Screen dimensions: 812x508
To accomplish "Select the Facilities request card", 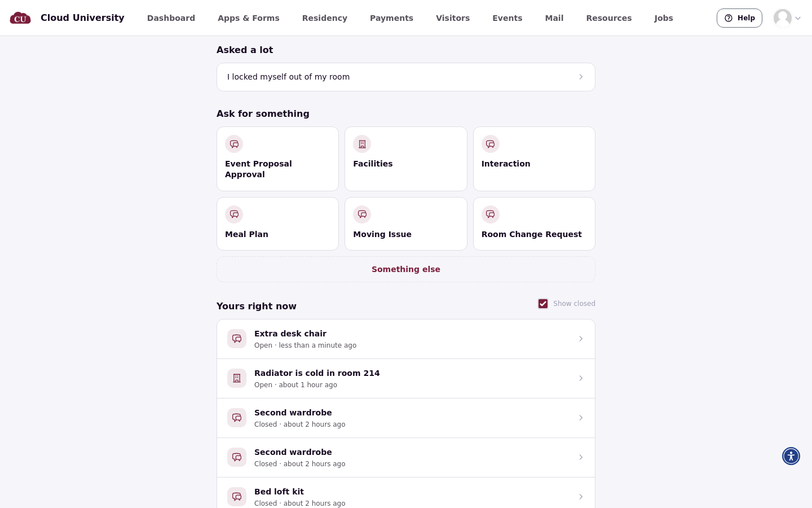I will (x=406, y=159).
